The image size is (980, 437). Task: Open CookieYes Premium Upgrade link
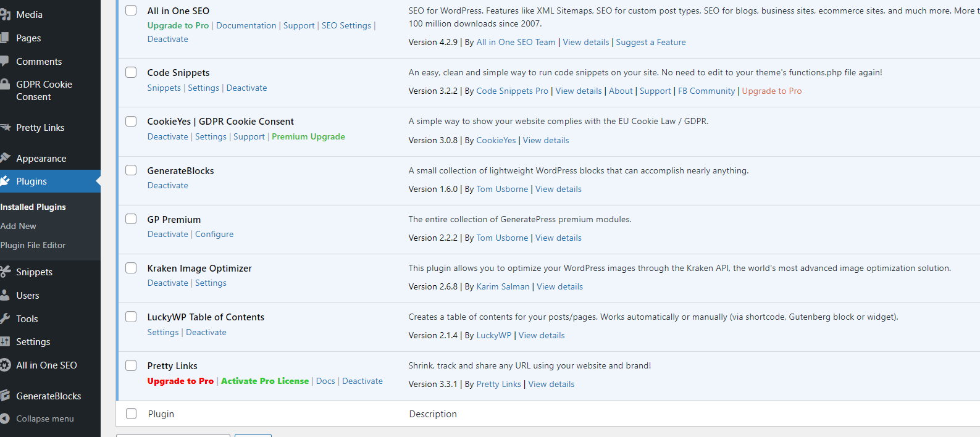click(308, 136)
